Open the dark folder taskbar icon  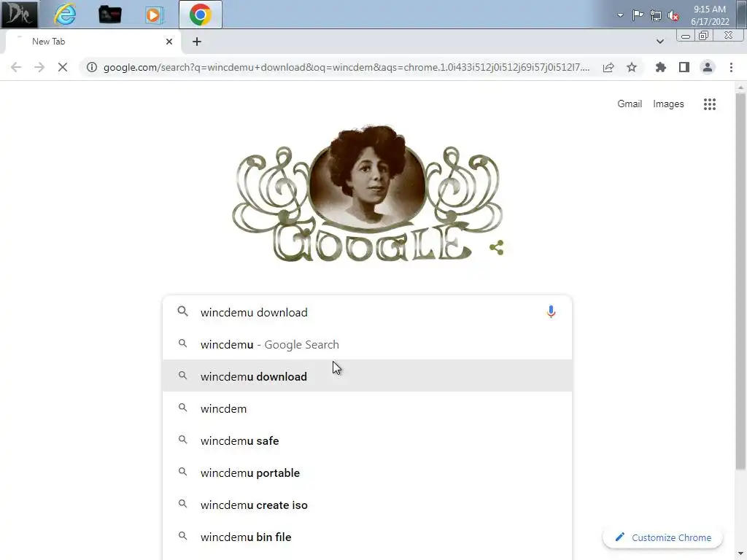point(109,15)
